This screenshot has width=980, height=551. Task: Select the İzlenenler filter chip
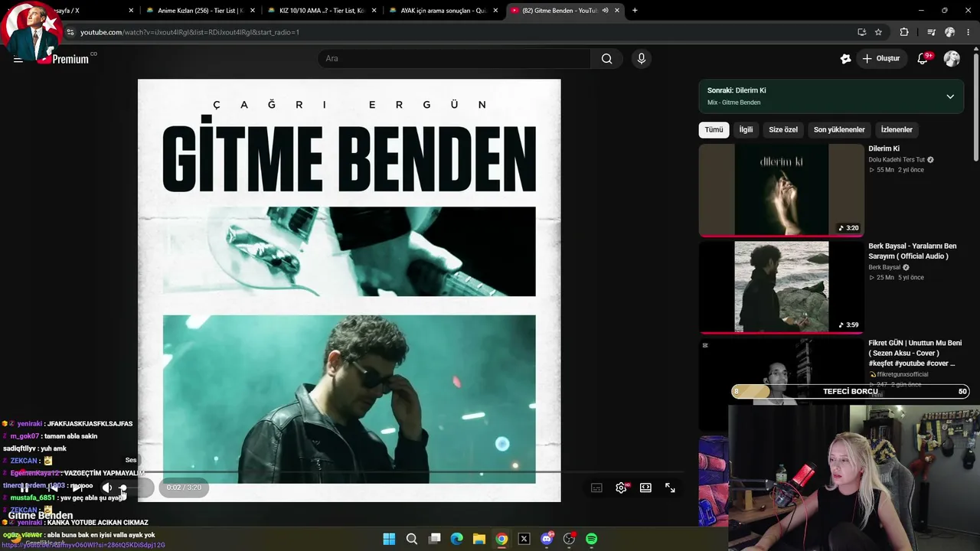coord(897,130)
